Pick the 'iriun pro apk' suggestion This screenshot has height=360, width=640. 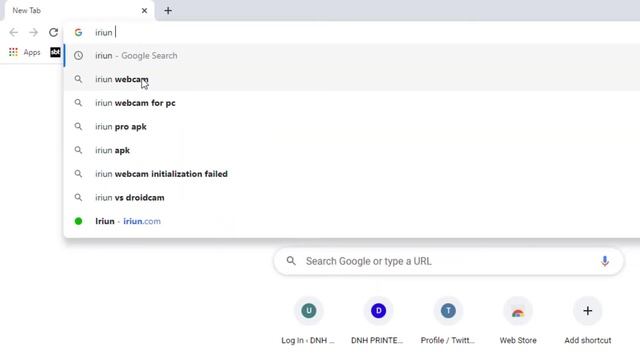(x=352, y=127)
